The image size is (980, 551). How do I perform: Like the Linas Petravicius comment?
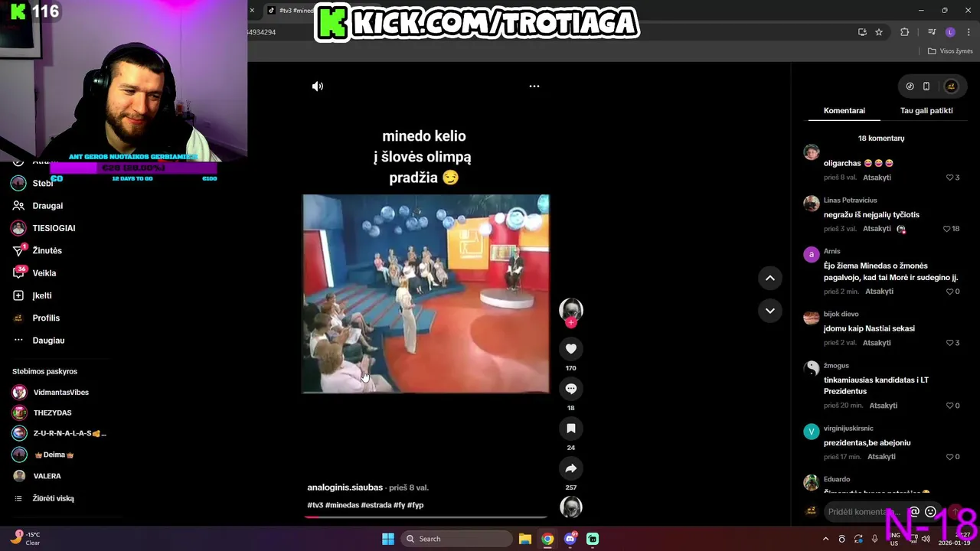coord(946,229)
